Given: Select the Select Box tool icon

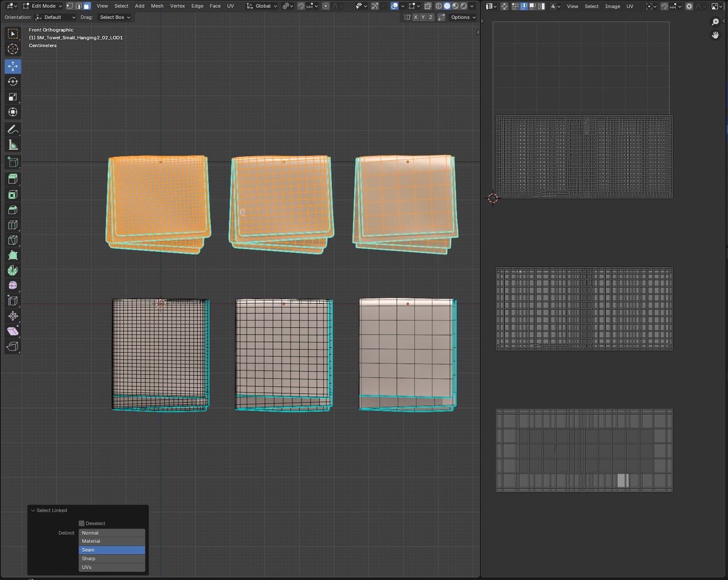Looking at the screenshot, I should click(x=13, y=33).
